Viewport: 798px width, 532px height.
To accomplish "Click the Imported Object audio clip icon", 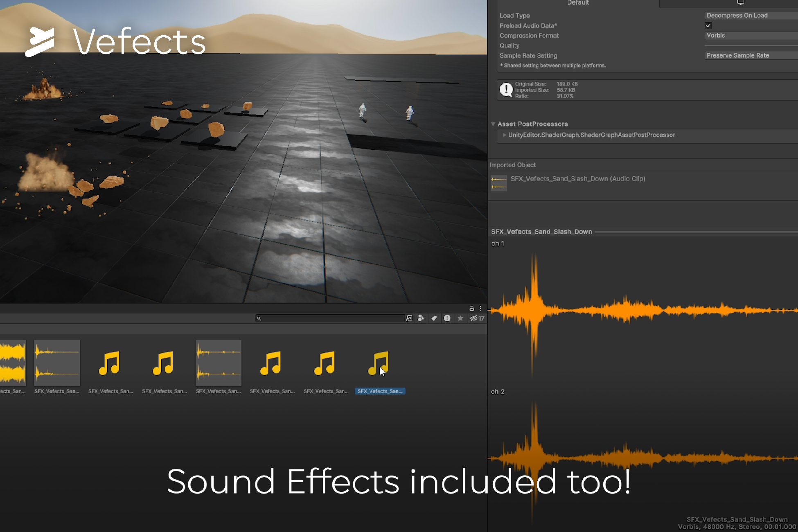I will point(499,183).
